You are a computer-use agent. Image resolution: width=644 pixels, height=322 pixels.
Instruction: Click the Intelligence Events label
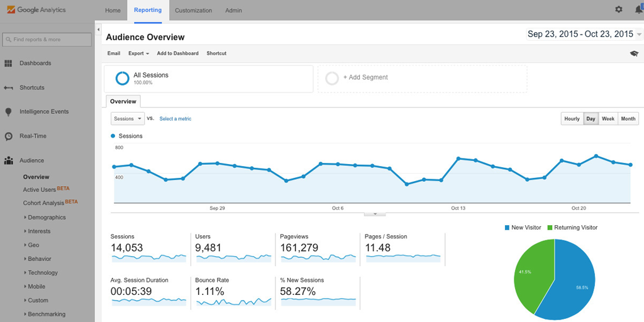click(x=44, y=112)
